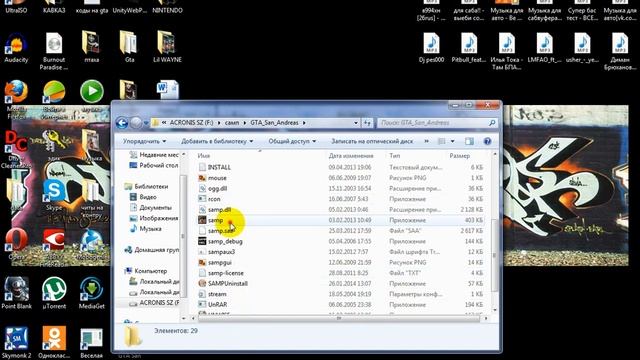Open Одноклассники desktop shortcut
This screenshot has width=640, height=360.
tap(54, 342)
